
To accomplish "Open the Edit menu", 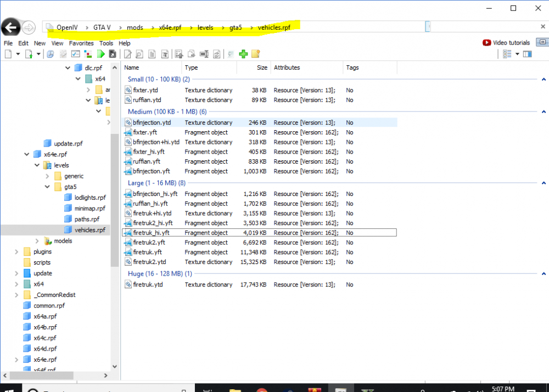I will [23, 43].
